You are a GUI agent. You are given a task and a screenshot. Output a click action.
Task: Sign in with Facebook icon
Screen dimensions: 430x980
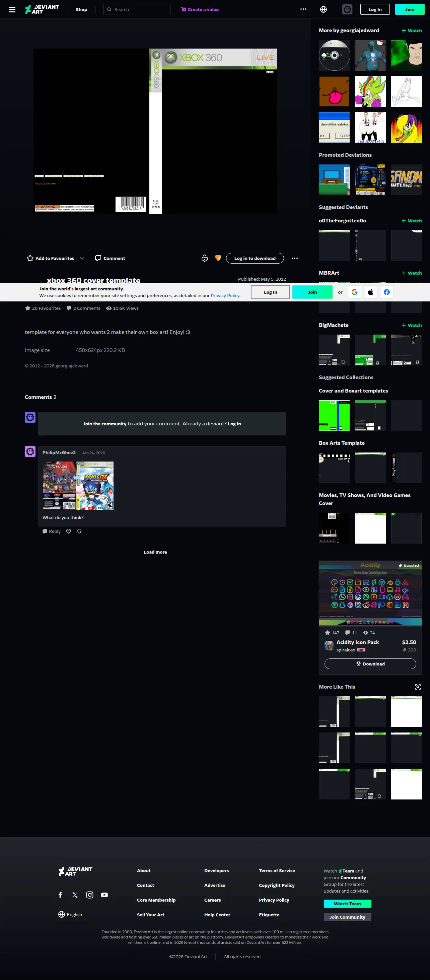coord(386,292)
